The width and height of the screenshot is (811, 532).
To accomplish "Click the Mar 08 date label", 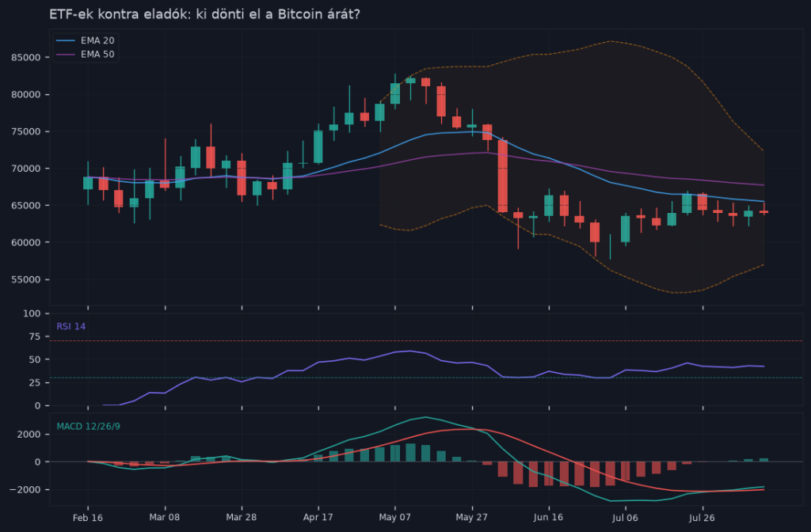I will 165,518.
